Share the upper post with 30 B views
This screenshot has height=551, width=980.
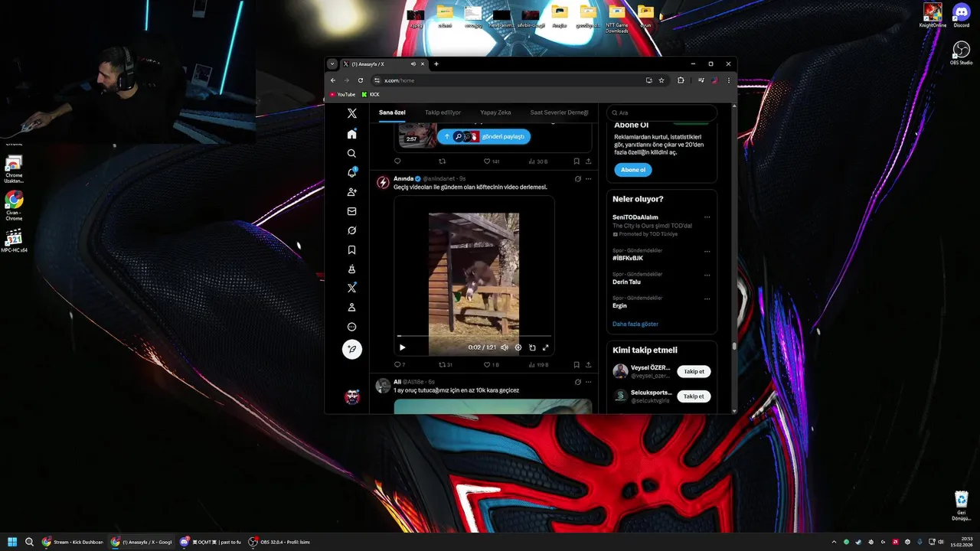(x=588, y=161)
